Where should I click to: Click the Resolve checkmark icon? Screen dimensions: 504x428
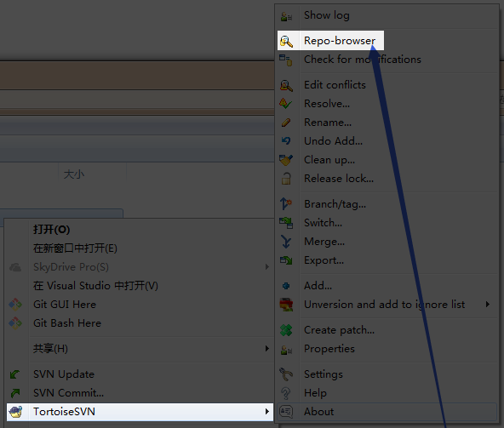point(286,104)
